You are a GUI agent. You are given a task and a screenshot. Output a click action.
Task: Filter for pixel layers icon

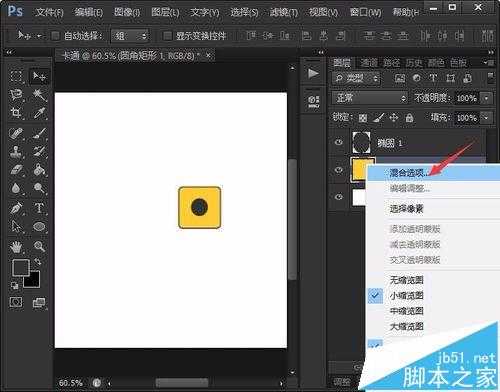pyautogui.click(x=400, y=78)
